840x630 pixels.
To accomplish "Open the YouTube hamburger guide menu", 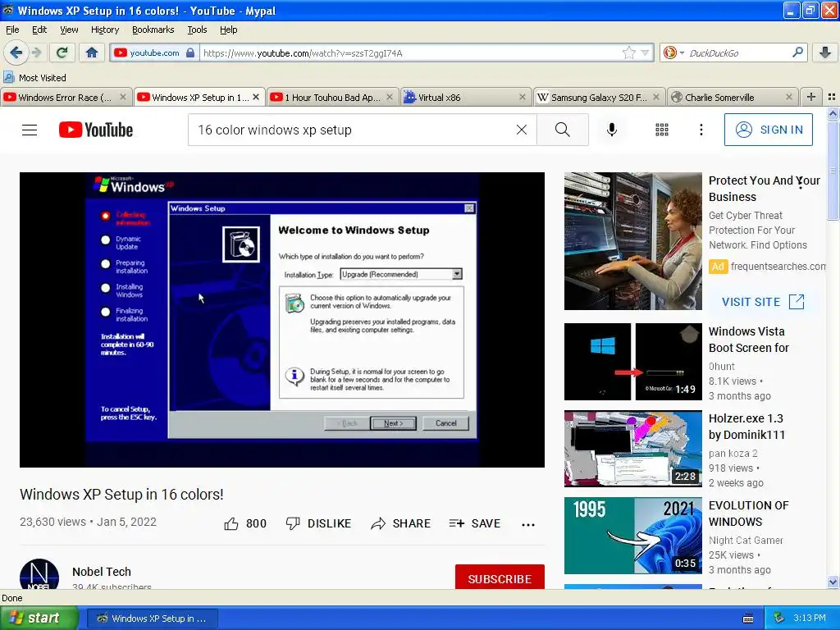I will (30, 130).
